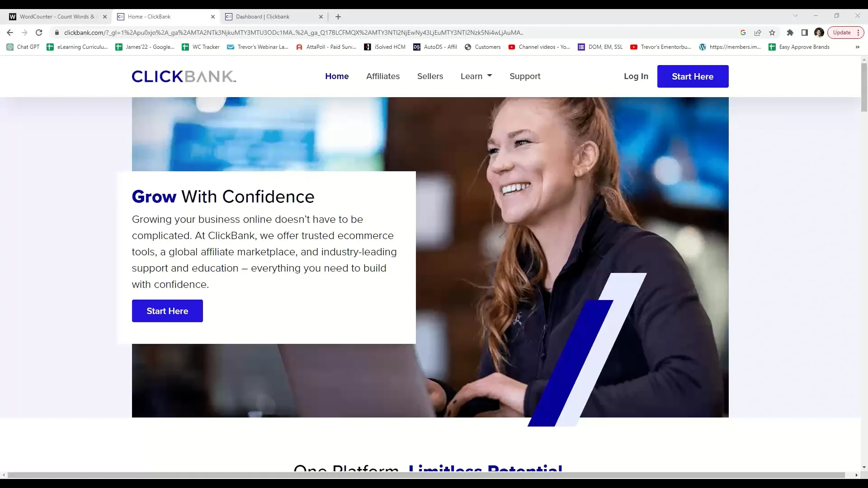Click the browser reload page icon
This screenshot has width=868, height=488.
point(39,33)
